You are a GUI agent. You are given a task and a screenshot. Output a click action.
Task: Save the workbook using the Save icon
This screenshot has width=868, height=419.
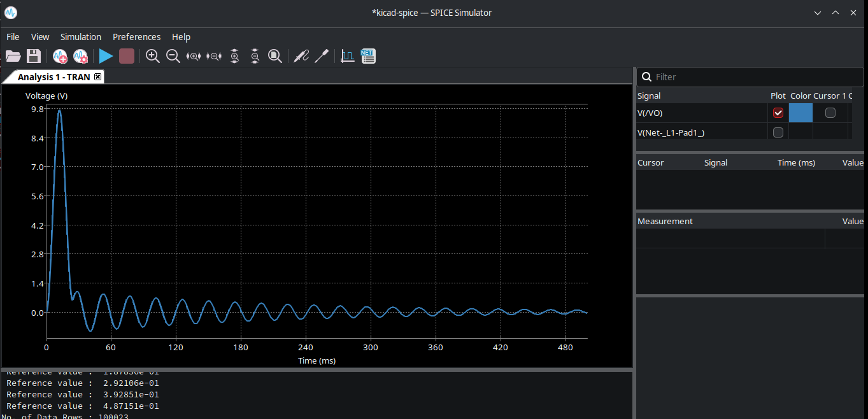click(34, 56)
